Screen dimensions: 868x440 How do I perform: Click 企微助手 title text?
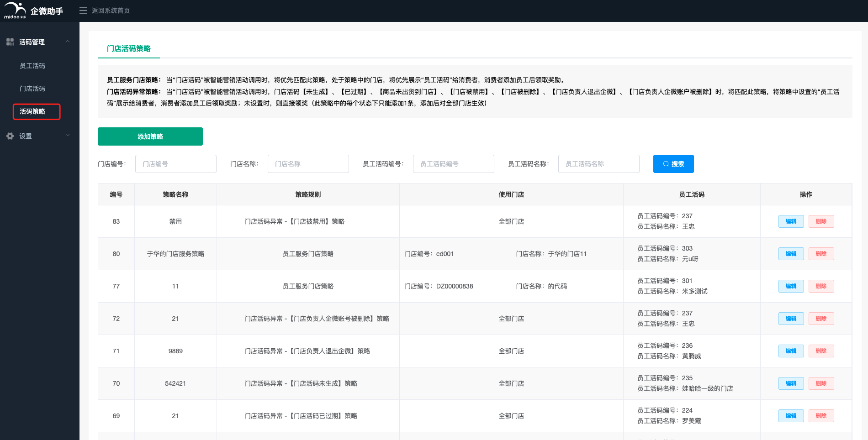47,11
